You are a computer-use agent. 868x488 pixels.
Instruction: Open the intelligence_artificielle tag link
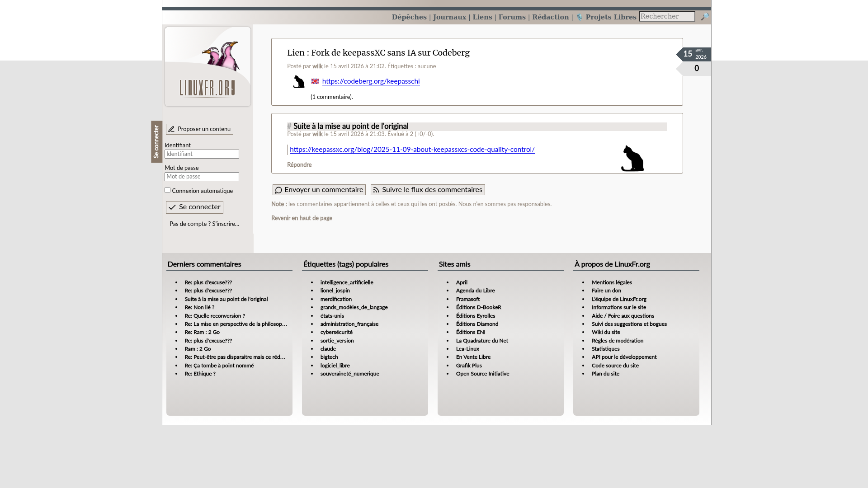point(347,282)
